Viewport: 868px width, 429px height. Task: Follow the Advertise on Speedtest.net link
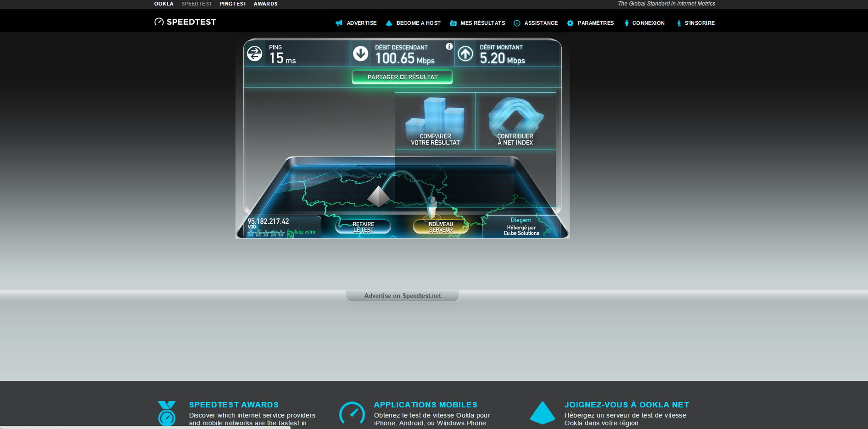coord(402,295)
